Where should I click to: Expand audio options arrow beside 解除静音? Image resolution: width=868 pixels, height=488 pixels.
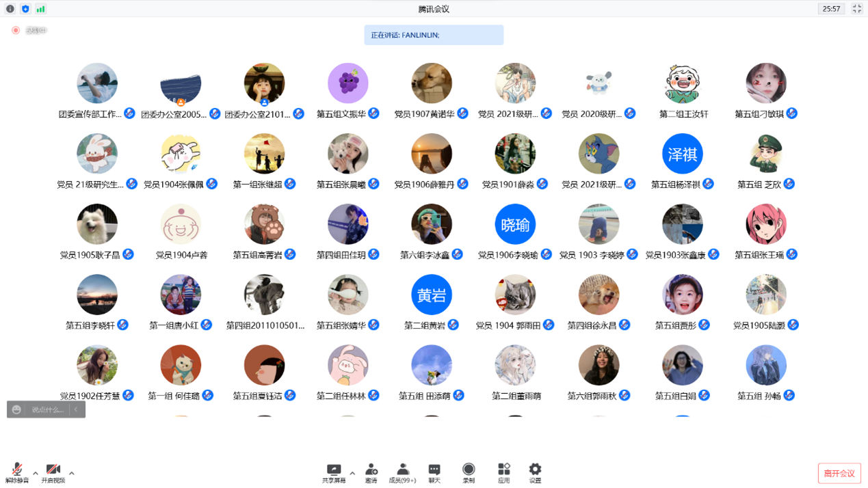pos(36,473)
